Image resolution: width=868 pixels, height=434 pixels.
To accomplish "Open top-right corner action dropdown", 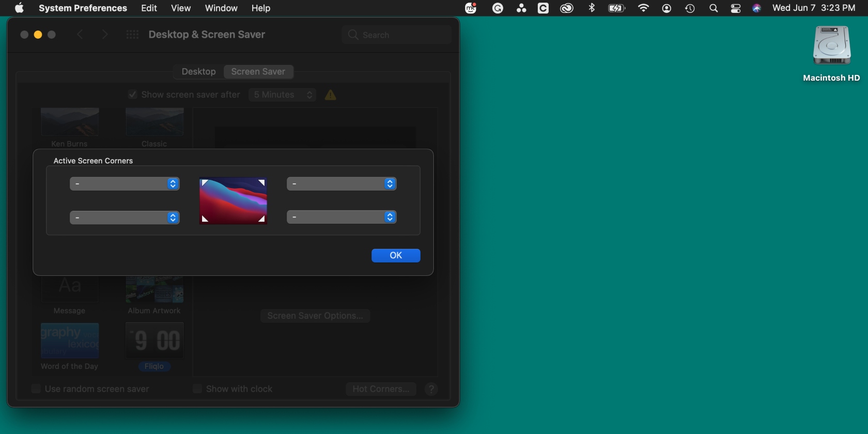I will tap(342, 183).
